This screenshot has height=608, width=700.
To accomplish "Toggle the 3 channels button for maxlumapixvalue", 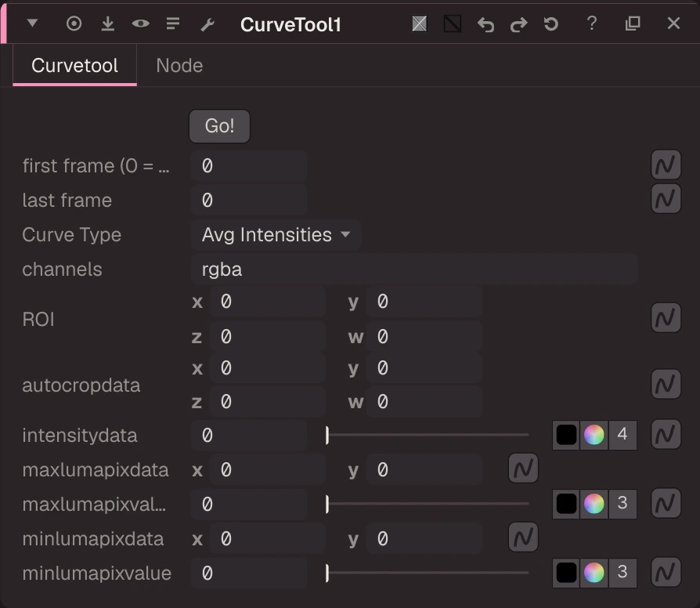I will pyautogui.click(x=622, y=504).
